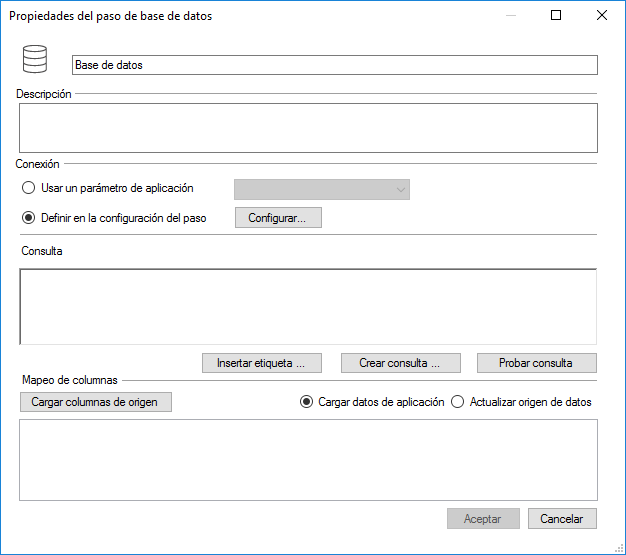Select 'Definir en la configuración del paso' option
This screenshot has width=626, height=555.
point(28,218)
